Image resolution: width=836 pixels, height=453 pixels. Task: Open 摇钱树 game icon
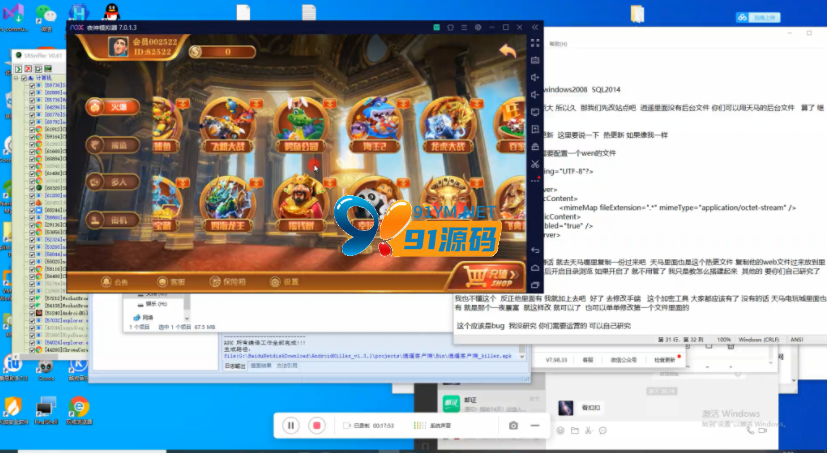tap(301, 205)
